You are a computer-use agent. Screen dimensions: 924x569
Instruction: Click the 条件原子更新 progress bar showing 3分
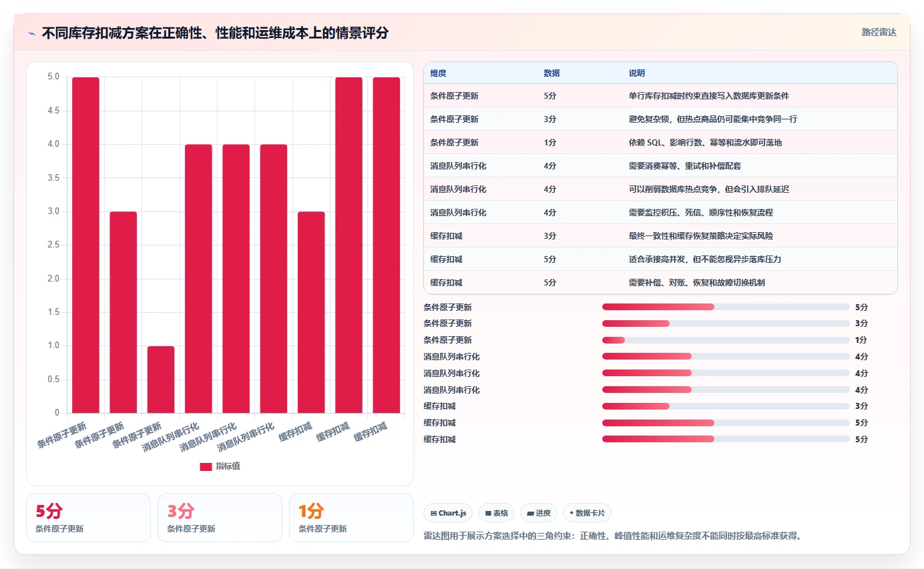tap(726, 324)
